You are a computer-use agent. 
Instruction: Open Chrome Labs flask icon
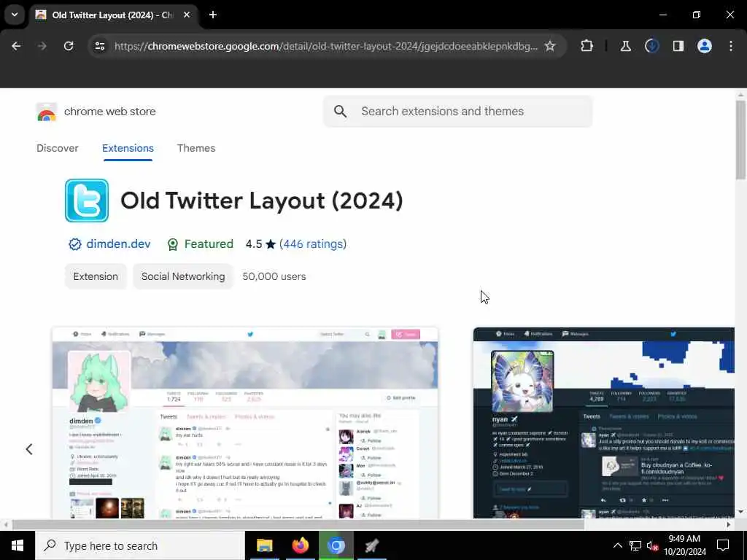(x=625, y=46)
